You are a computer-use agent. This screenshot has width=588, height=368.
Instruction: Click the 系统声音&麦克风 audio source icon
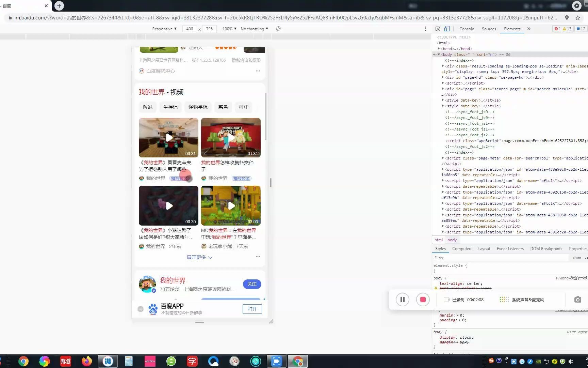point(504,300)
